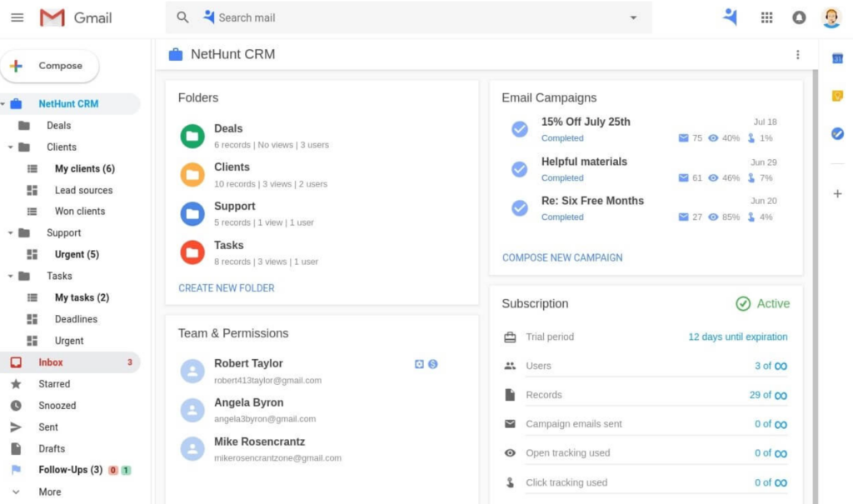Click the plus get add-ons icon
This screenshot has height=504, width=853.
[x=837, y=194]
